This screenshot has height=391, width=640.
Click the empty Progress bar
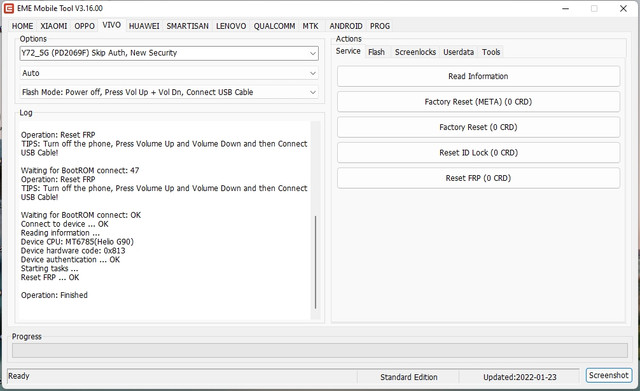pos(320,351)
